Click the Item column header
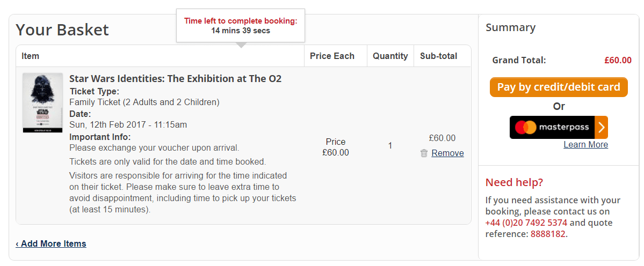The image size is (644, 266). pyautogui.click(x=31, y=56)
